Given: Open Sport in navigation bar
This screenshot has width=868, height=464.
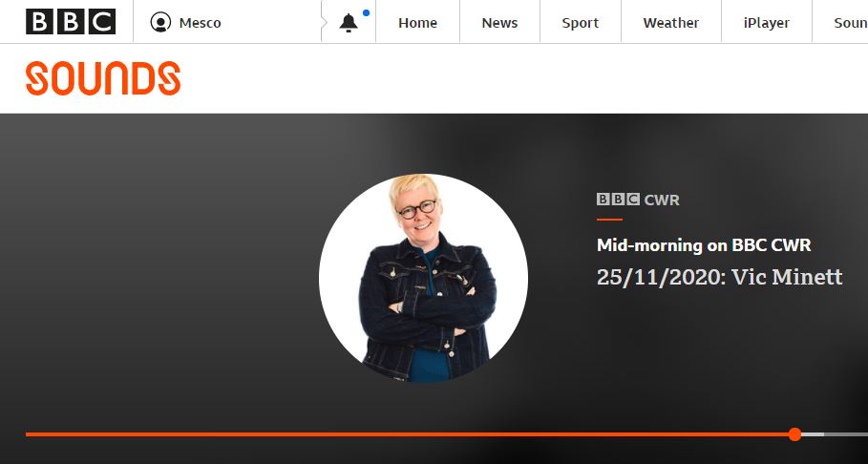Looking at the screenshot, I should tap(581, 23).
